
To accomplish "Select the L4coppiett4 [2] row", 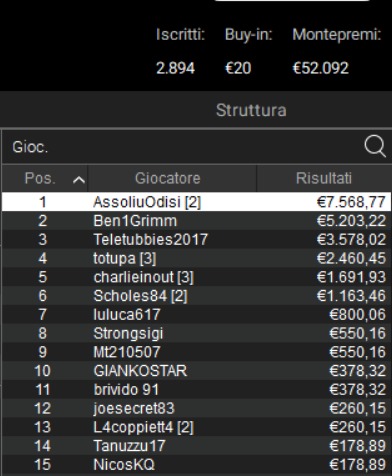I will point(196,427).
